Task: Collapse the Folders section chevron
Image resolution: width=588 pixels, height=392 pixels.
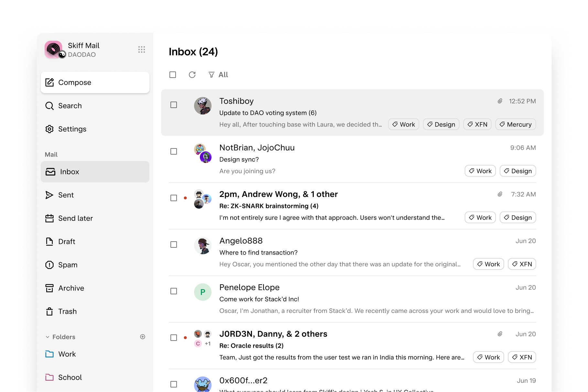Action: (48, 337)
